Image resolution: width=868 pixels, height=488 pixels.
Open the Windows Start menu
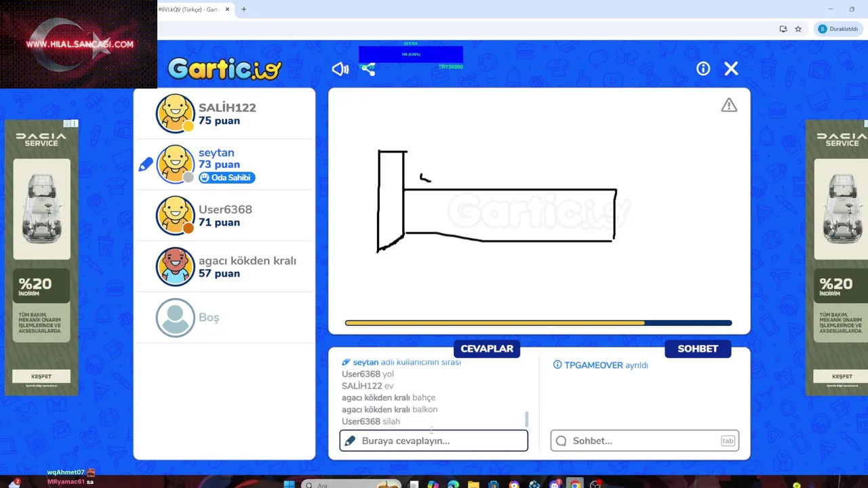point(289,485)
